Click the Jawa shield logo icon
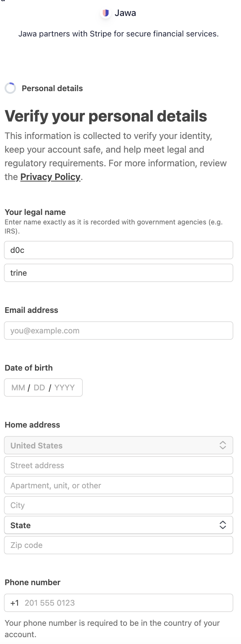Viewport: 241px width, 644px height. coord(105,13)
